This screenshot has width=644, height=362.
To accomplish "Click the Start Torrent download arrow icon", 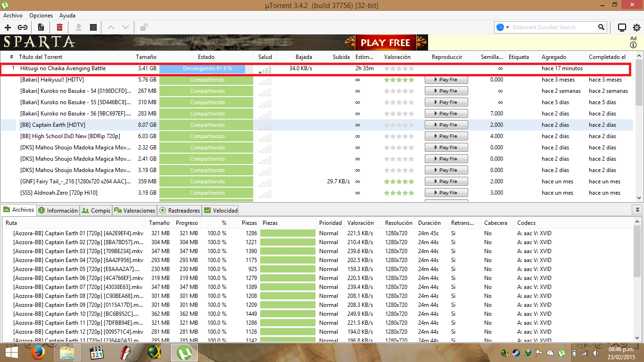I will [x=79, y=27].
